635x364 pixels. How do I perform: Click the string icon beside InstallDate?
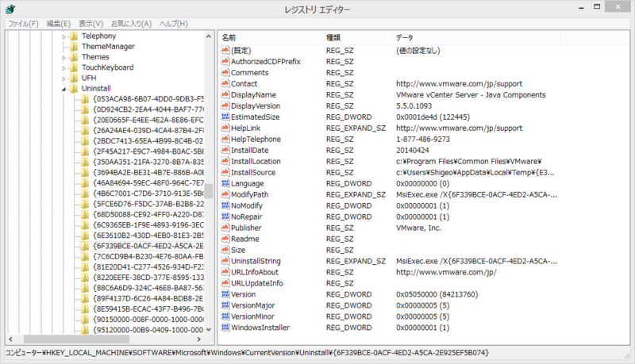(225, 150)
